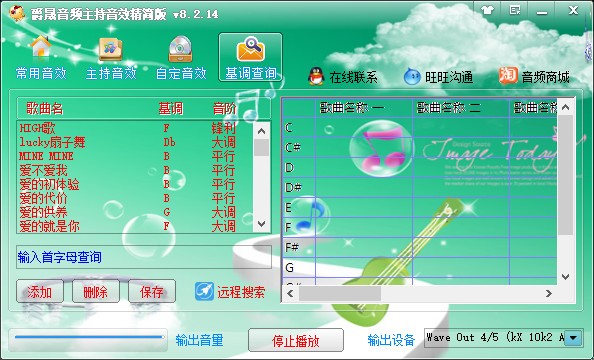Select song row lucky扇子舞
The height and width of the screenshot is (360, 594).
tap(136, 142)
